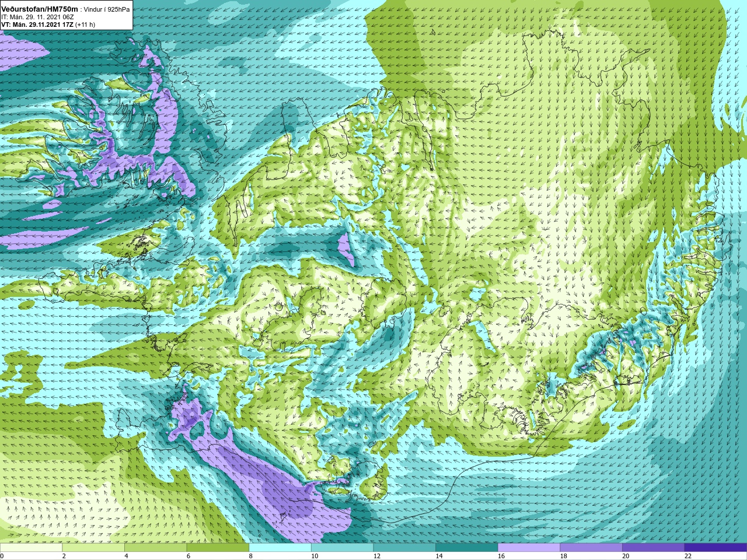Click the legend color swatch between 14 and 16
This screenshot has height=560, width=747.
(x=467, y=548)
